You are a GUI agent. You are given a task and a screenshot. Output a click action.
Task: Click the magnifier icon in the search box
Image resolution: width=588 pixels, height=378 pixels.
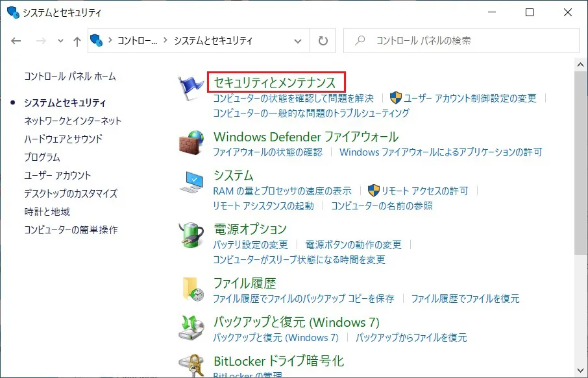(360, 40)
